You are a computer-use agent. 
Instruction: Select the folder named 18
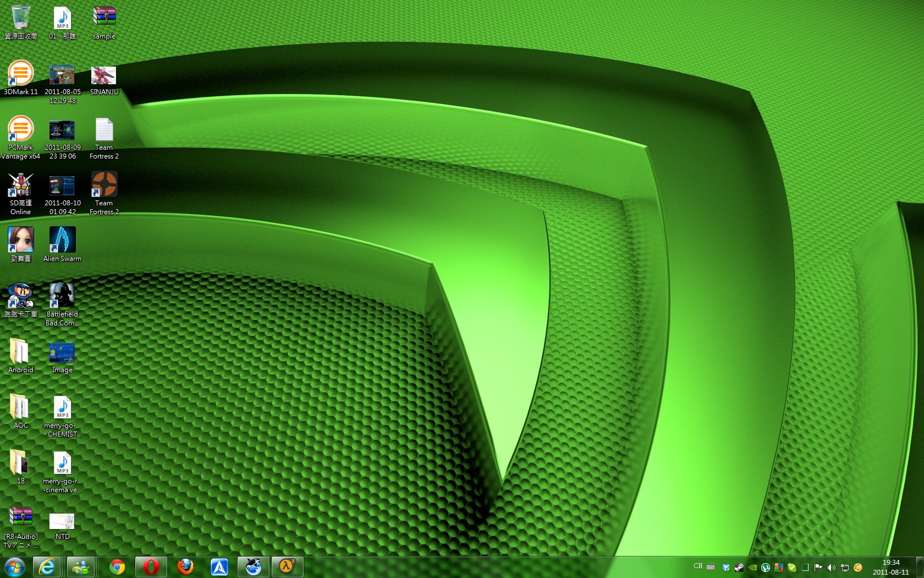(x=21, y=467)
